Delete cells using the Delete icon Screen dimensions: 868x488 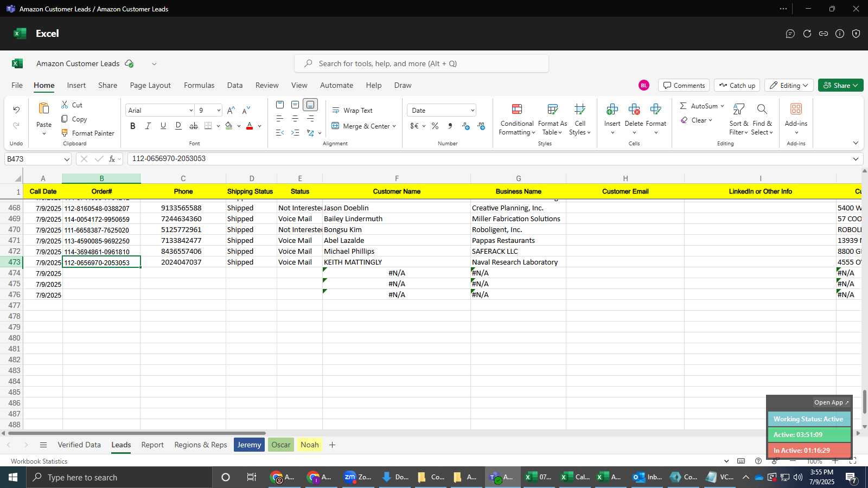tap(634, 110)
